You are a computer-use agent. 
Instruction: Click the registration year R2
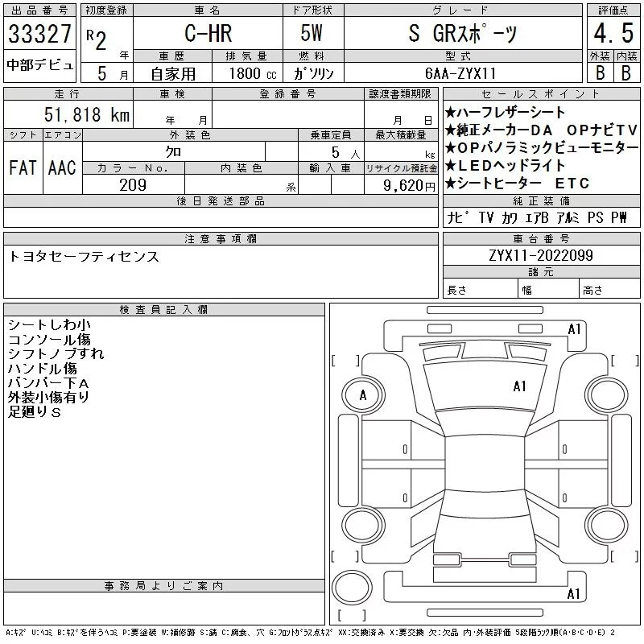pyautogui.click(x=97, y=39)
